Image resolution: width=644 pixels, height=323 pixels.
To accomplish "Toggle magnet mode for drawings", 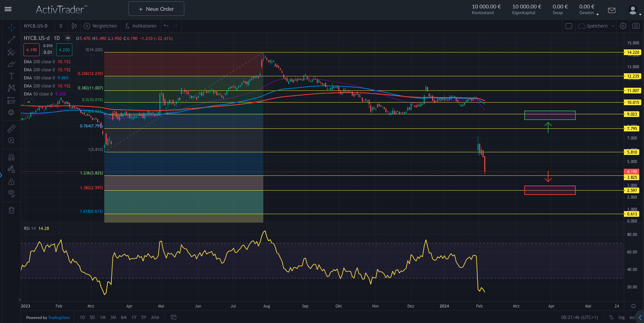I will (x=11, y=157).
